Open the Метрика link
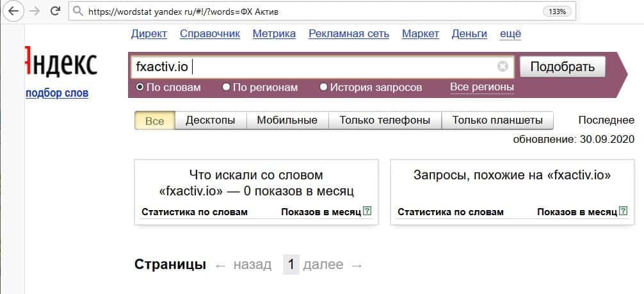Image resolution: width=644 pixels, height=294 pixels. pyautogui.click(x=274, y=34)
